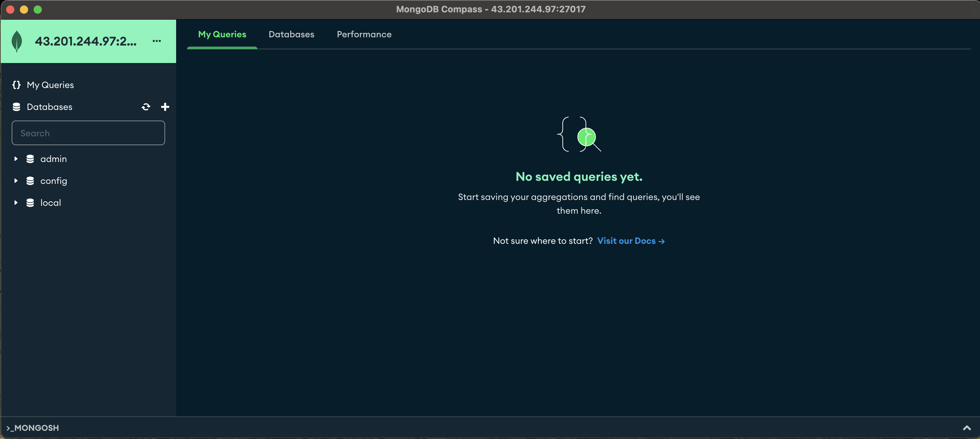Click the plus icon to create database
The height and width of the screenshot is (439, 980).
tap(165, 107)
